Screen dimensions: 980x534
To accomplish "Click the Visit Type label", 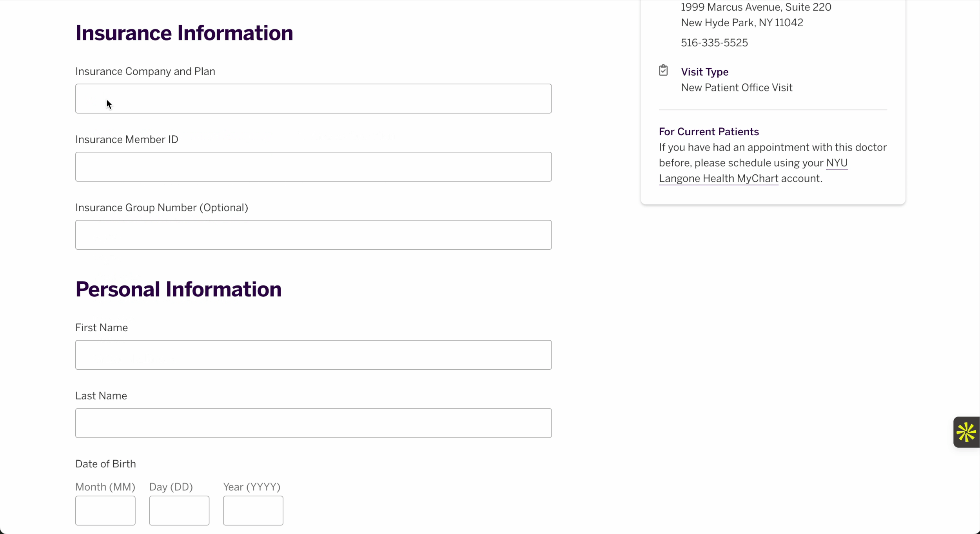I will pyautogui.click(x=704, y=72).
